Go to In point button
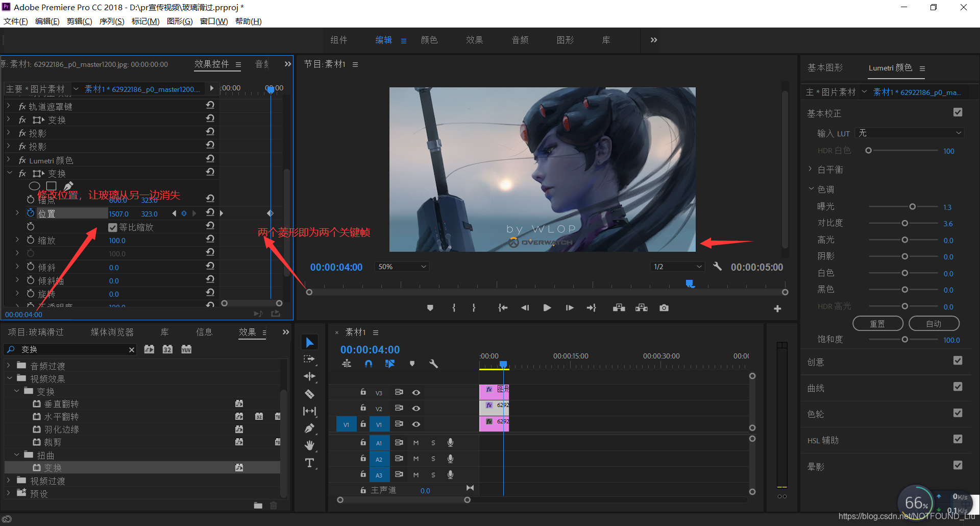 pos(503,308)
